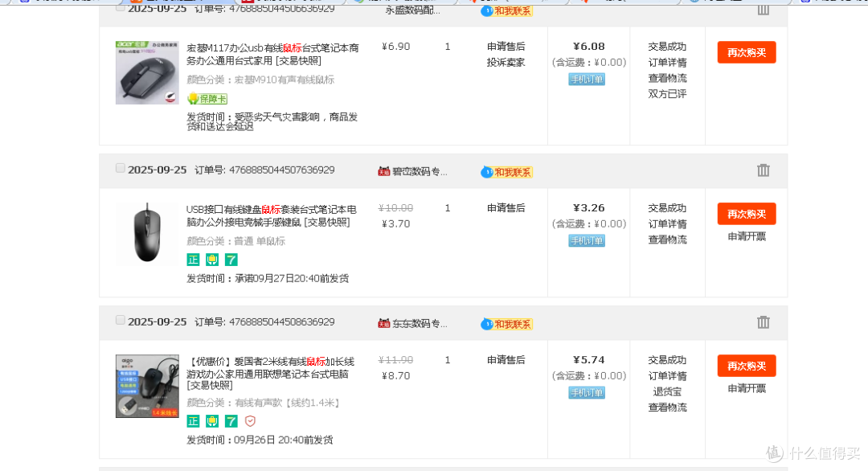Click green shield badge under USB接口有线键盘鼠标 item
868x471 pixels.
coord(212,260)
